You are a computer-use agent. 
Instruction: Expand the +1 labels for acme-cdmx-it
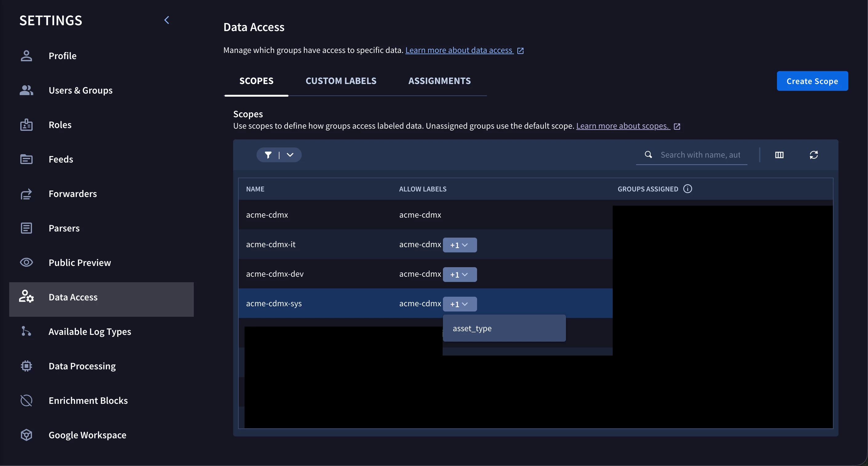pyautogui.click(x=460, y=245)
